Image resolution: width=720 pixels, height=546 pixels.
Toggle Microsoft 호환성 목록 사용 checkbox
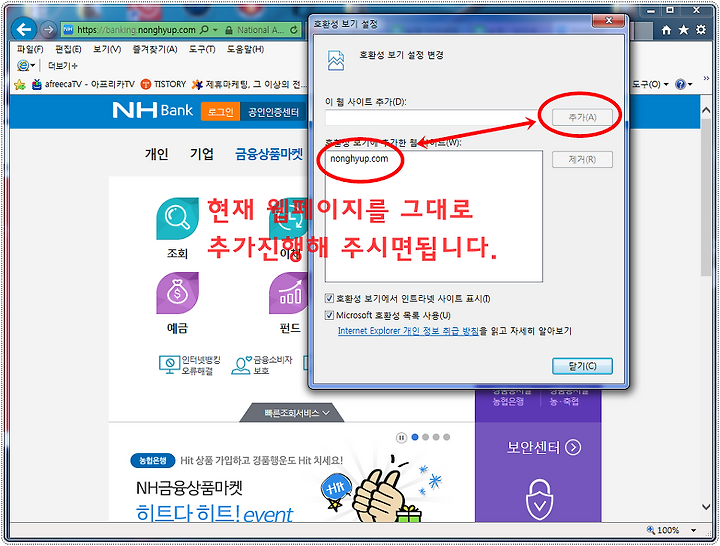click(329, 315)
